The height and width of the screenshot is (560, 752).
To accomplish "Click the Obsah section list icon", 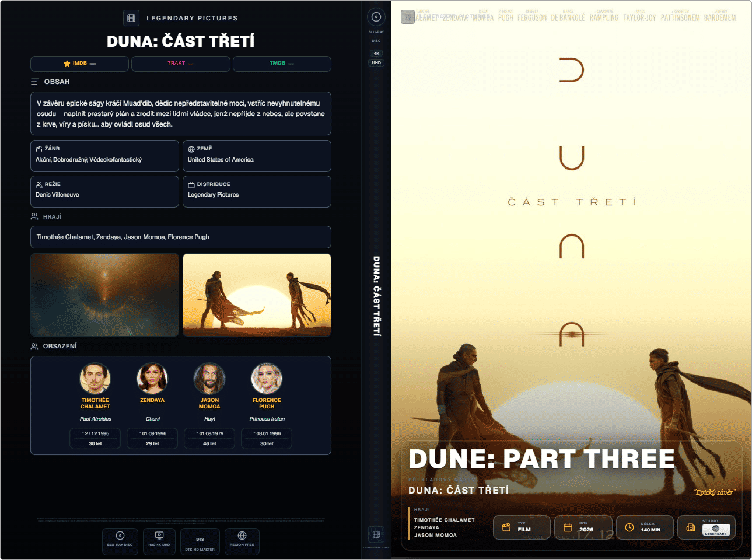I will coord(35,82).
